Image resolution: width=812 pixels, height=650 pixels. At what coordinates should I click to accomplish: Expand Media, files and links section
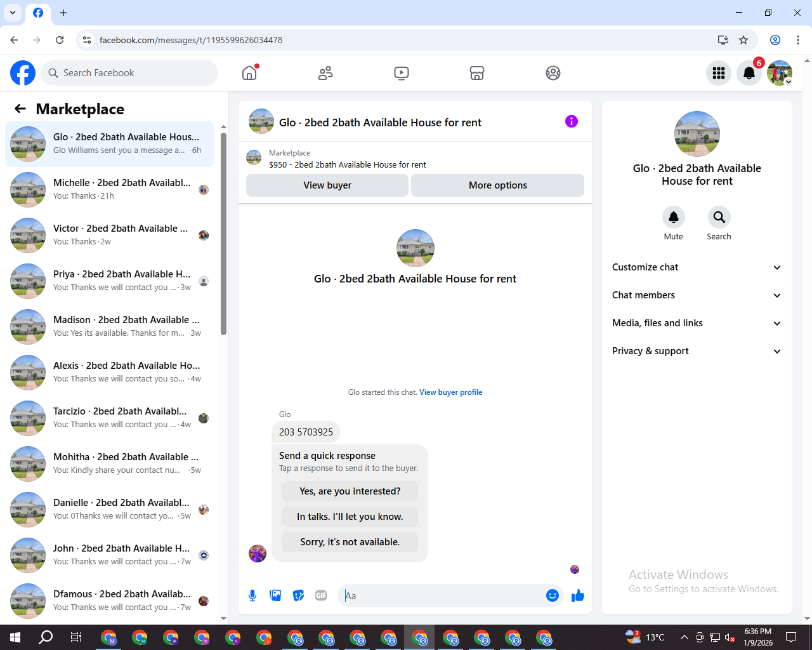tap(697, 323)
